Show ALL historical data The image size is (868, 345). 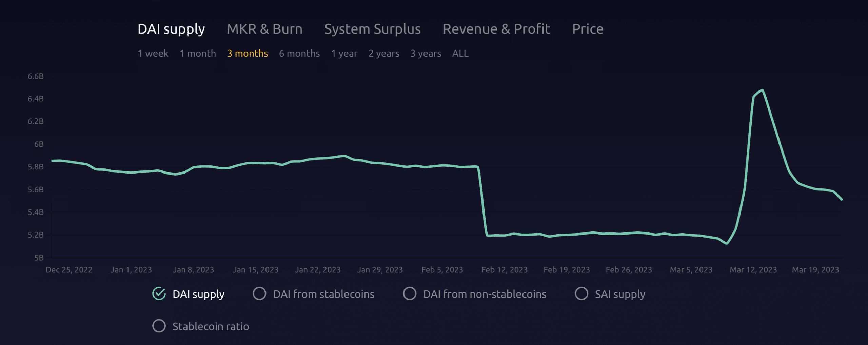(x=460, y=53)
